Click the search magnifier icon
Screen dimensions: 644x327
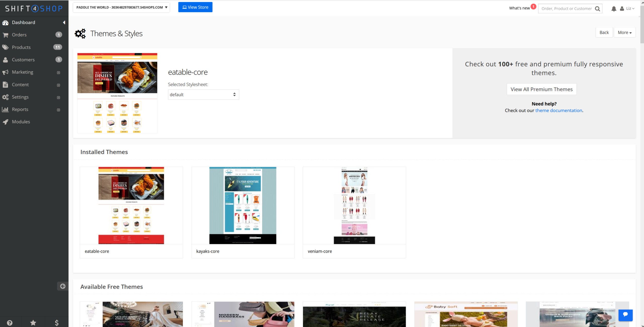tap(597, 9)
